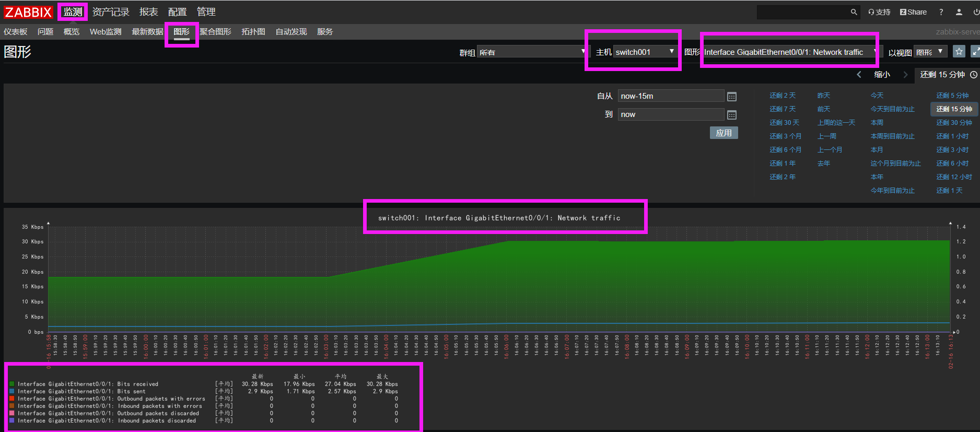Open the 资产记录 main menu
The height and width of the screenshot is (432, 980).
(x=111, y=11)
